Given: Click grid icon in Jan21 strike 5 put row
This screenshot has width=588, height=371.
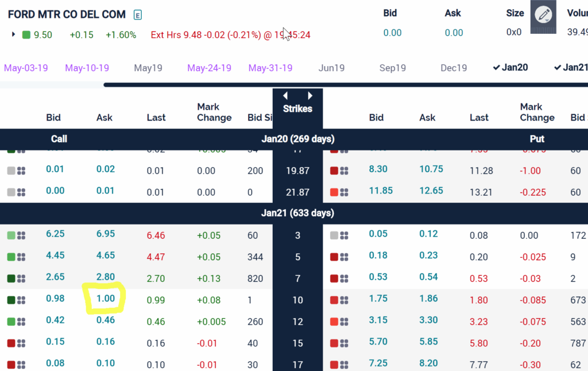Looking at the screenshot, I should pos(345,257).
